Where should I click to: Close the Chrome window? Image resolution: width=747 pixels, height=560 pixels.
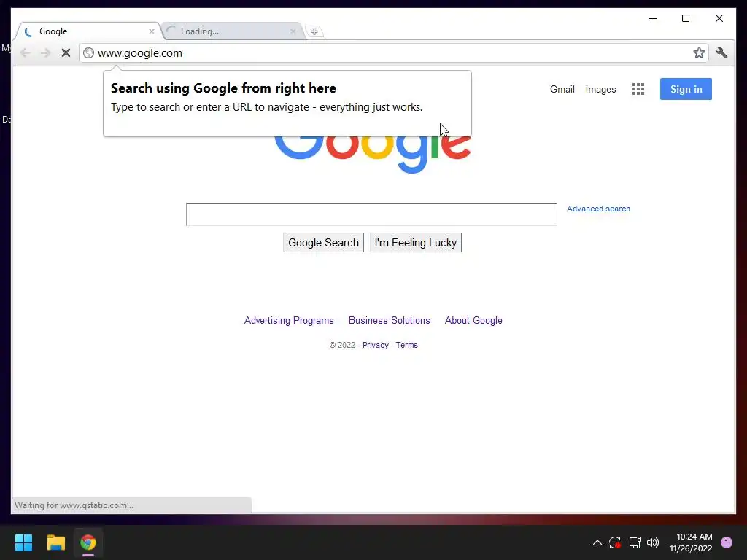point(719,18)
